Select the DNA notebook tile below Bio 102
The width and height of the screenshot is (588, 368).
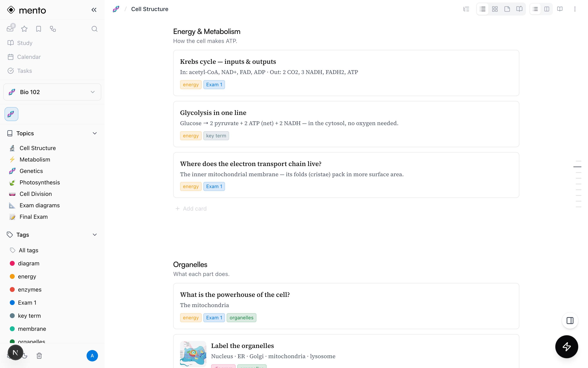11,114
